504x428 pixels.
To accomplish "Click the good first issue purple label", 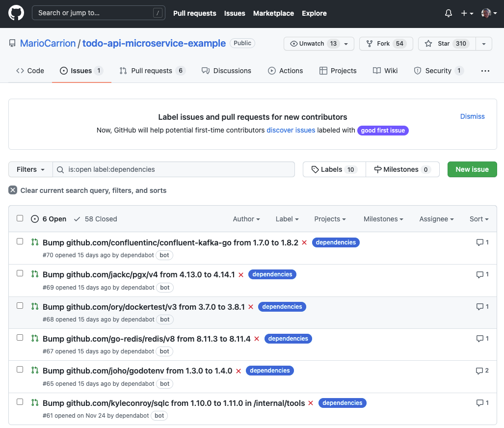I will coord(383,130).
